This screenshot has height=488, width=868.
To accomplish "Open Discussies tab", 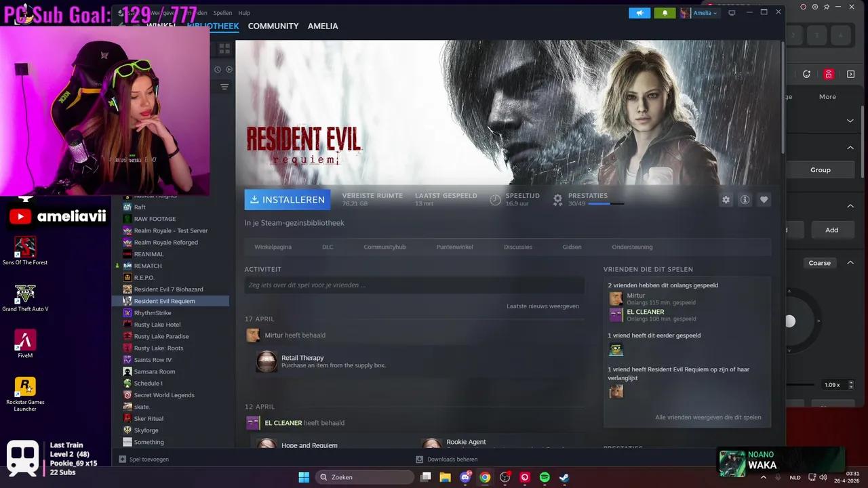I will (x=518, y=247).
